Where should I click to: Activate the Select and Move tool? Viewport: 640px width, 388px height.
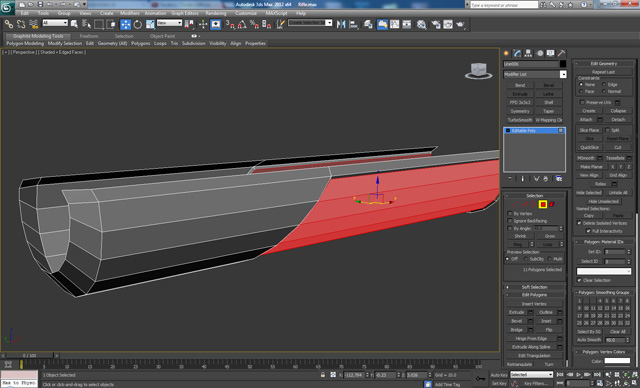125,24
